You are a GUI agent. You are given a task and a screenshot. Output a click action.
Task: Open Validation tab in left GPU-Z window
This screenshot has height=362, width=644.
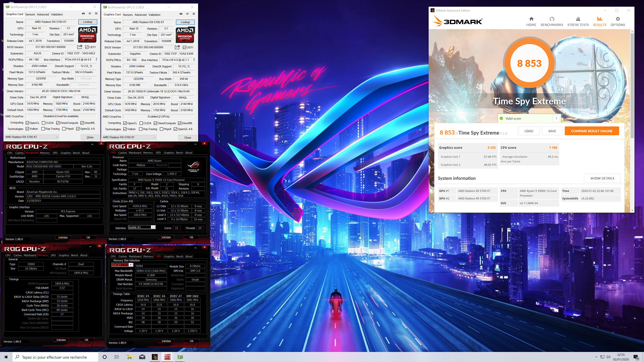[57, 14]
